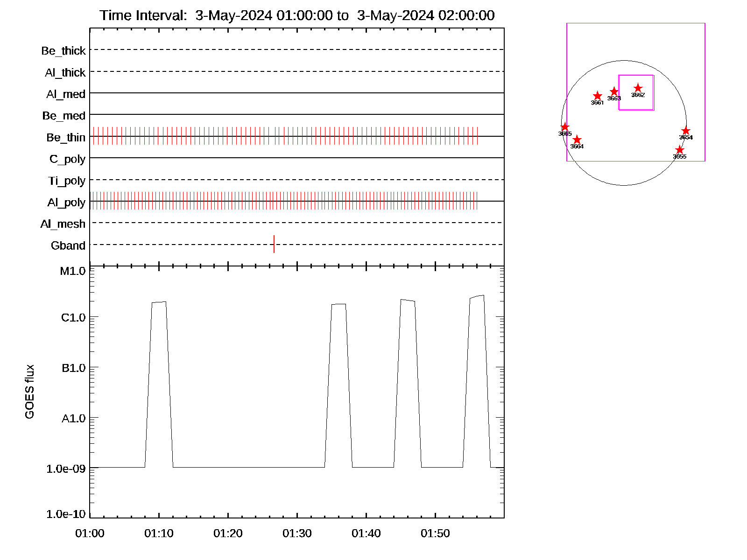Click the red star for region 3663

point(614,91)
